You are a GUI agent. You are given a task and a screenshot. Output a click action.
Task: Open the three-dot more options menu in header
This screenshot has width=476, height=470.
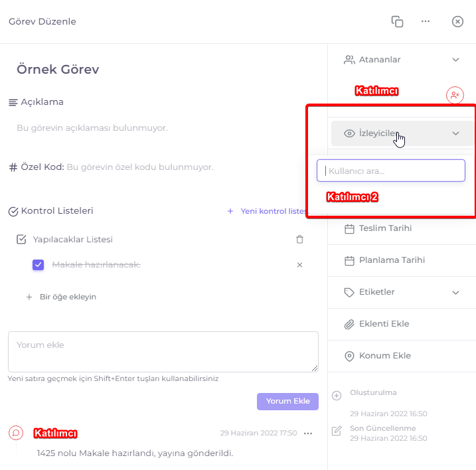426,21
